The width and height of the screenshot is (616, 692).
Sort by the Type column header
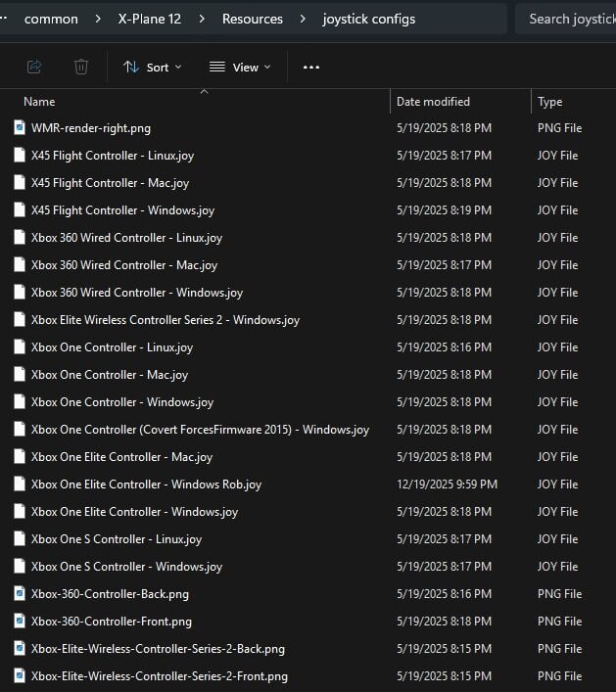pos(550,102)
